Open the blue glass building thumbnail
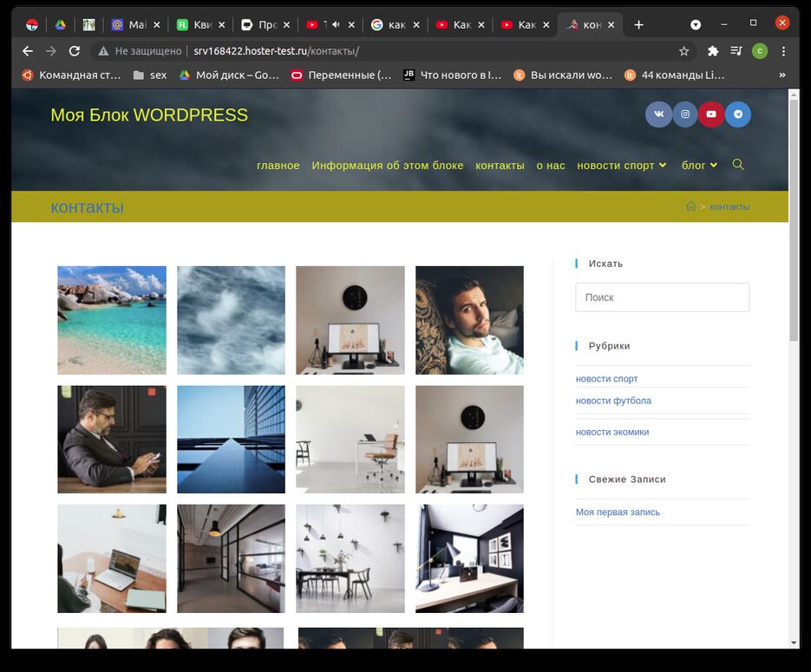The height and width of the screenshot is (672, 811). coord(231,440)
